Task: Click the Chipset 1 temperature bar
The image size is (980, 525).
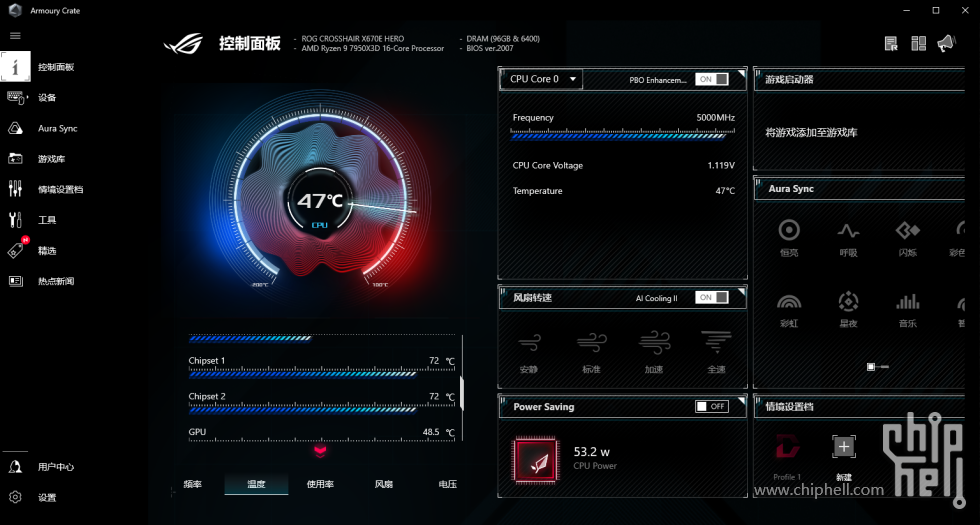Action: pyautogui.click(x=322, y=374)
